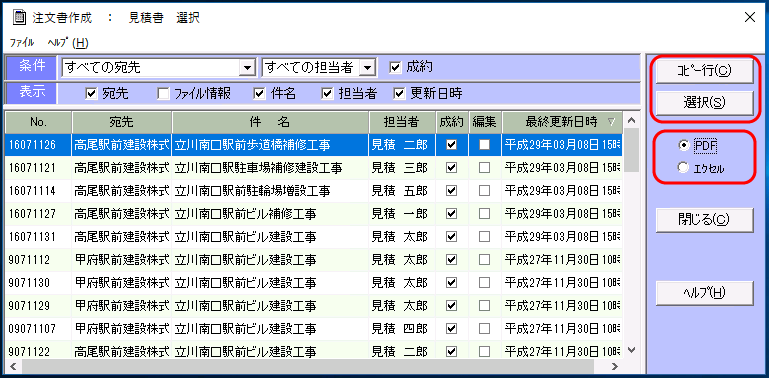
Task: Close the 注文書作成 window
Action: coord(750,18)
